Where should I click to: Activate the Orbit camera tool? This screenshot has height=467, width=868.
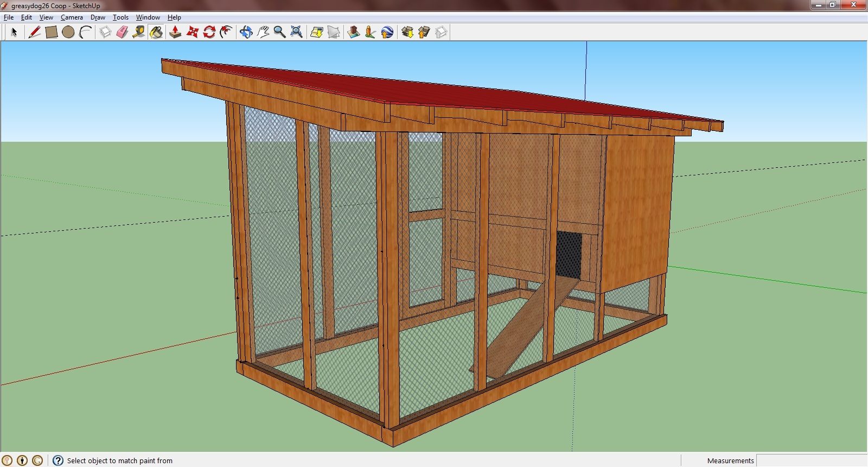pos(246,32)
